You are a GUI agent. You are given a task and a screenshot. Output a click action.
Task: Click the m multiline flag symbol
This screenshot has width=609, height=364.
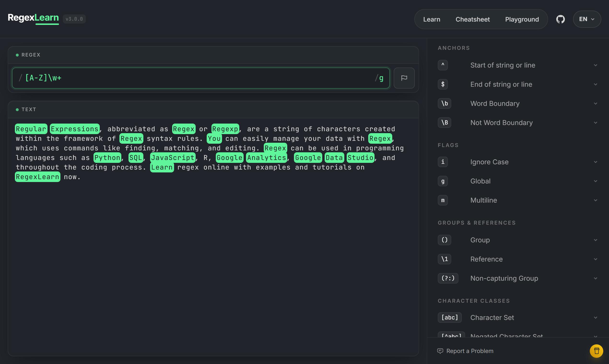443,200
